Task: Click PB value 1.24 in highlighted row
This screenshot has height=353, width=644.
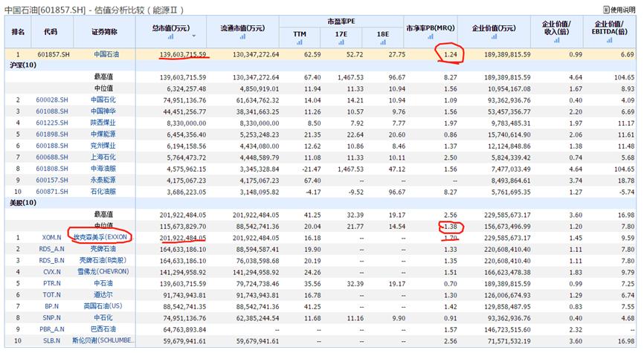Action: click(x=451, y=54)
